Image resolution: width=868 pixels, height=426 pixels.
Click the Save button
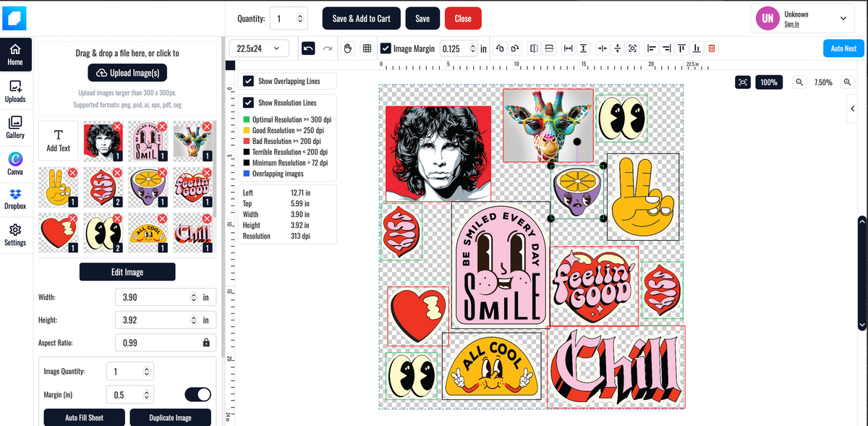click(x=422, y=19)
